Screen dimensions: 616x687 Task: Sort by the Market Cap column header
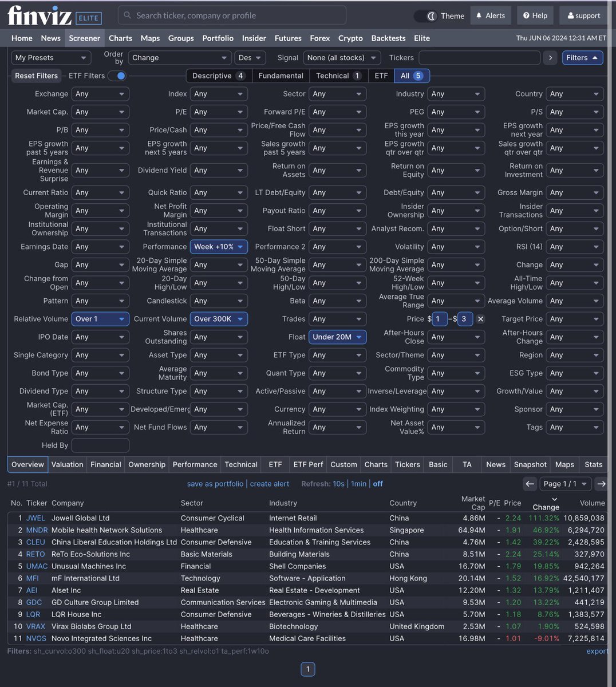[x=473, y=503]
